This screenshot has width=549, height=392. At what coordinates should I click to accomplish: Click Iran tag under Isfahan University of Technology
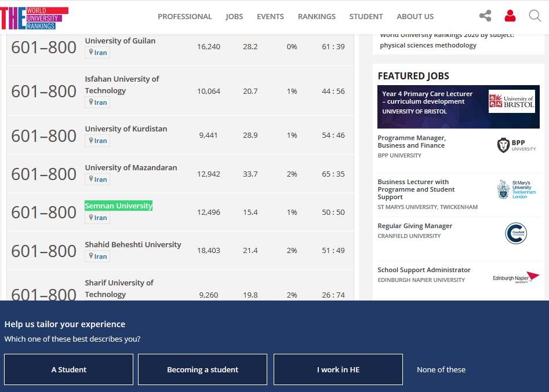click(x=97, y=102)
